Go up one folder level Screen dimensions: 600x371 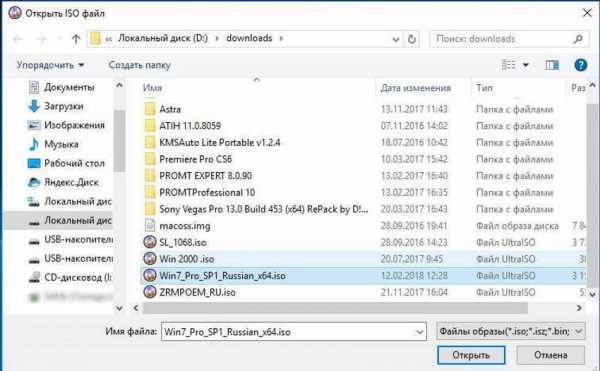point(76,39)
